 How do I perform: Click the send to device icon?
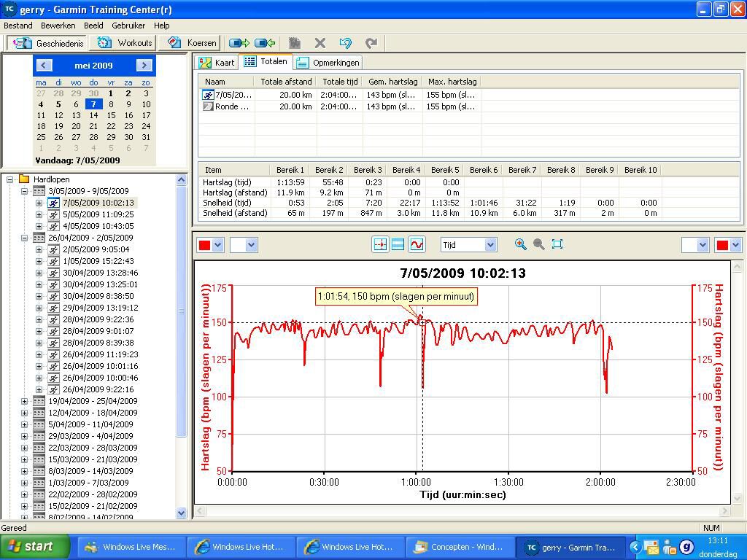click(x=239, y=43)
